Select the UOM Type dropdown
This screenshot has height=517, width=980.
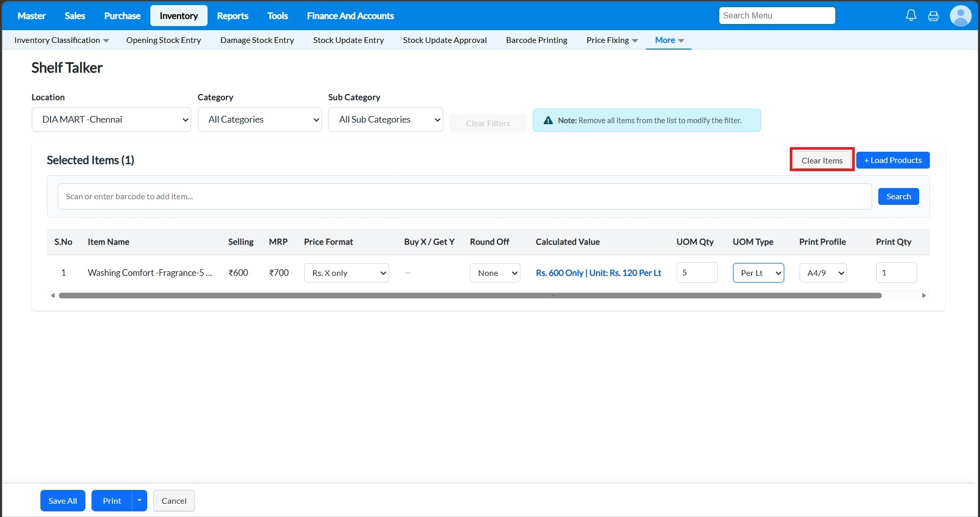pos(758,273)
